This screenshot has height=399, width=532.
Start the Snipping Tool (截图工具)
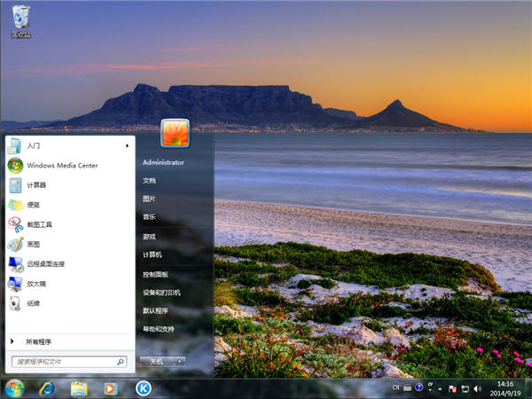pos(39,224)
